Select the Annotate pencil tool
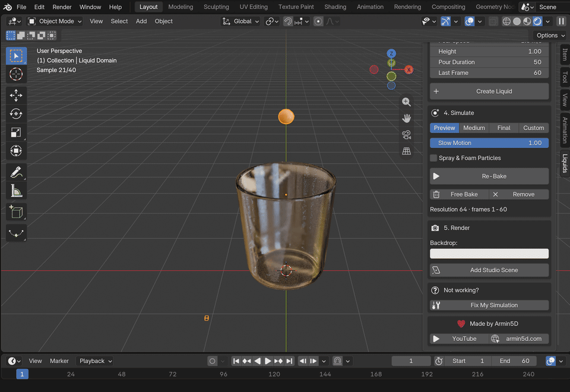The height and width of the screenshot is (392, 570). pos(16,172)
